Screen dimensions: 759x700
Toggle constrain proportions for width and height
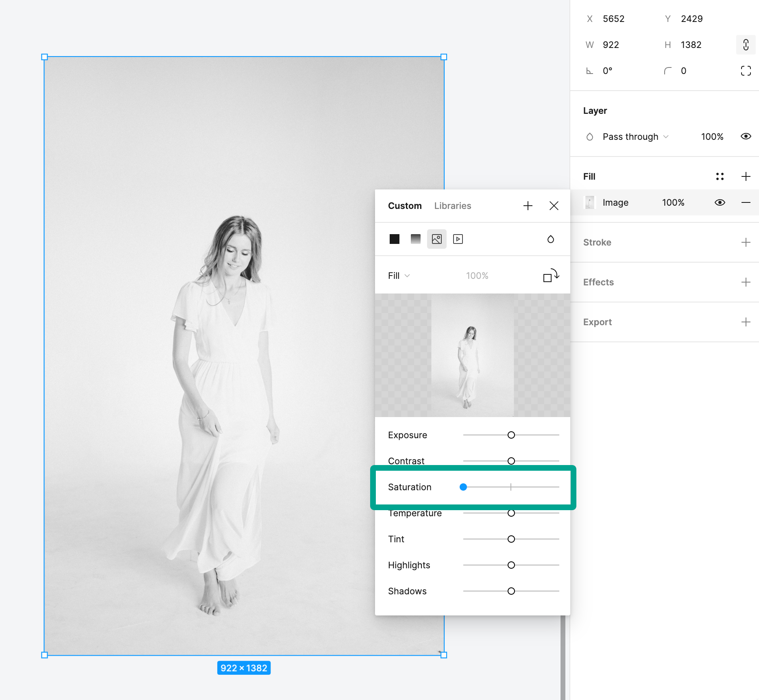pyautogui.click(x=746, y=45)
